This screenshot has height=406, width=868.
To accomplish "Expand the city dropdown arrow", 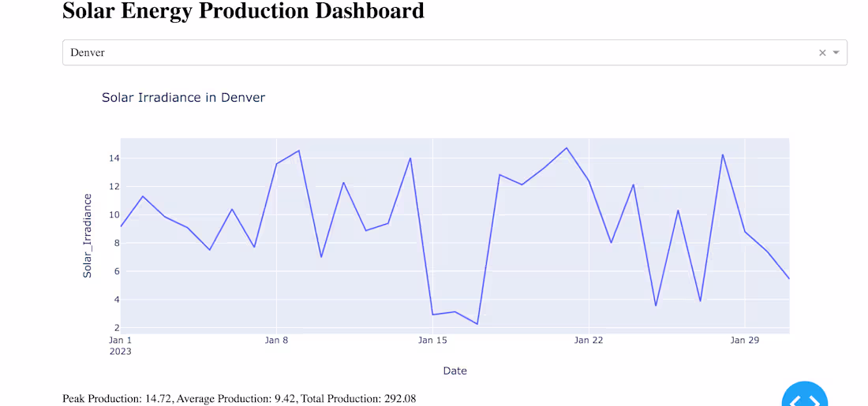I will point(836,53).
